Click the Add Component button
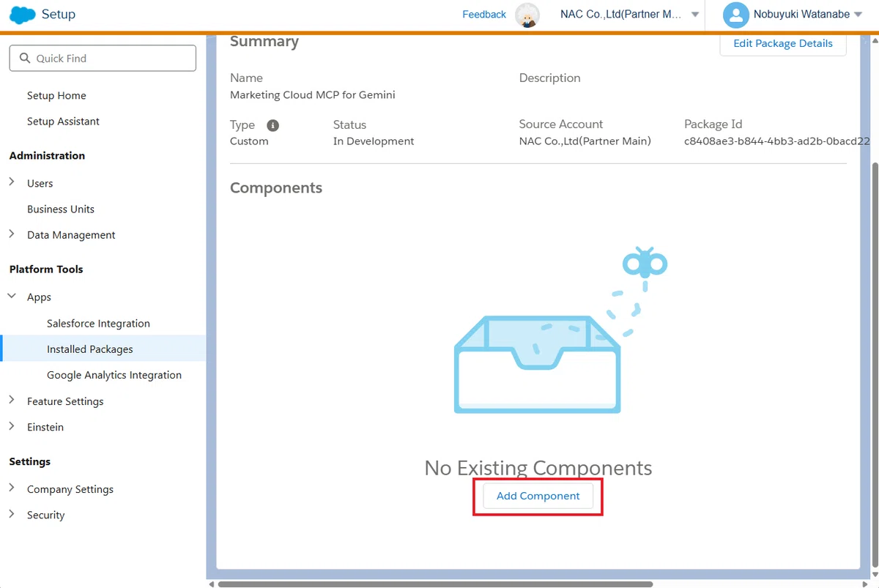Screen dimensions: 879x588 click(x=538, y=496)
